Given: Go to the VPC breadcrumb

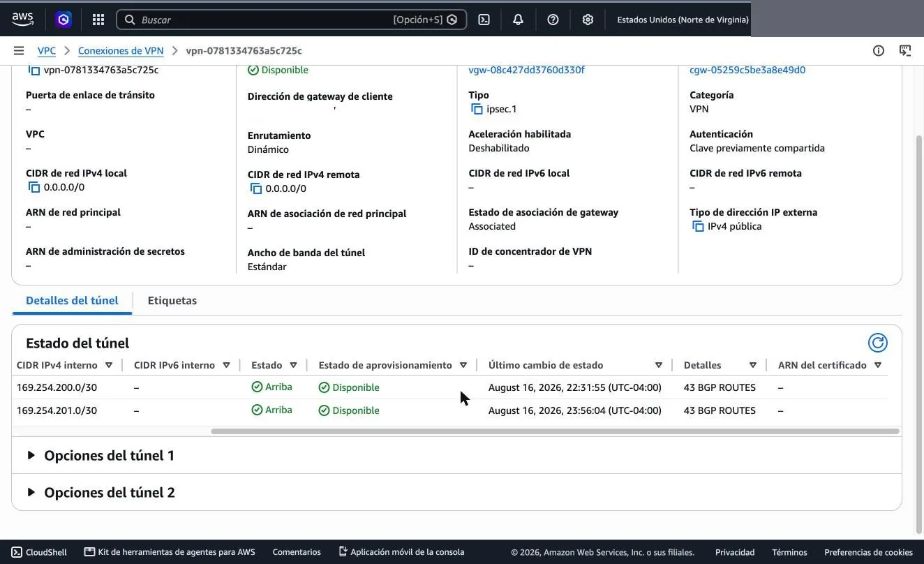Looking at the screenshot, I should click(x=47, y=50).
